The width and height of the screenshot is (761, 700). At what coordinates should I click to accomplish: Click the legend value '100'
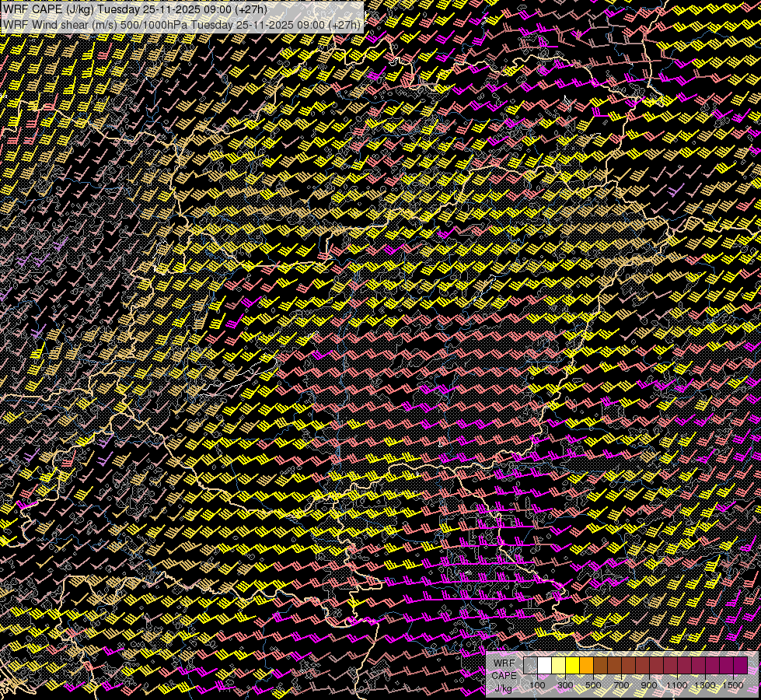tap(537, 685)
